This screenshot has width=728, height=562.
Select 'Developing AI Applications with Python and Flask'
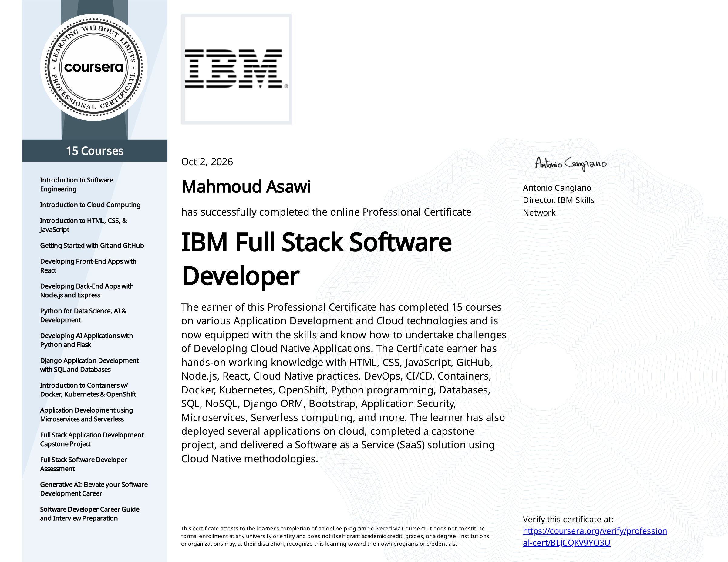click(x=86, y=340)
